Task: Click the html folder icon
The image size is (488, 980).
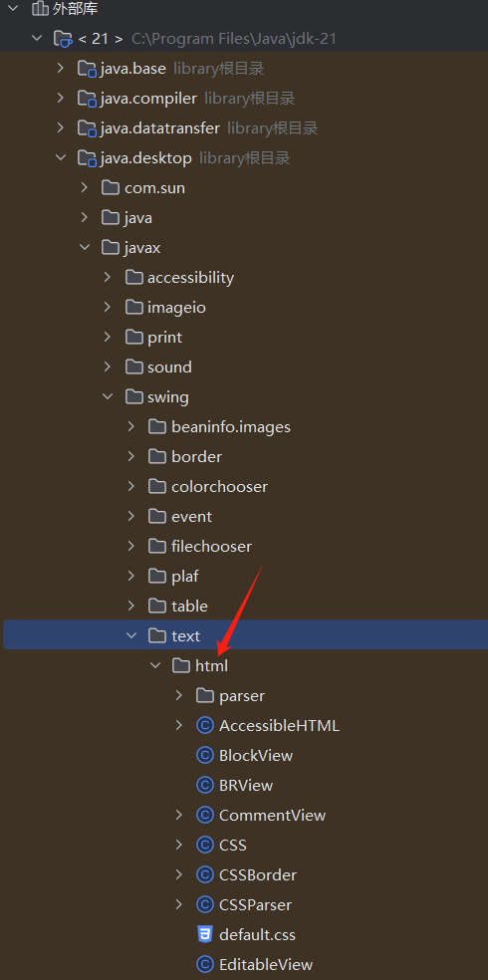Action: point(181,665)
